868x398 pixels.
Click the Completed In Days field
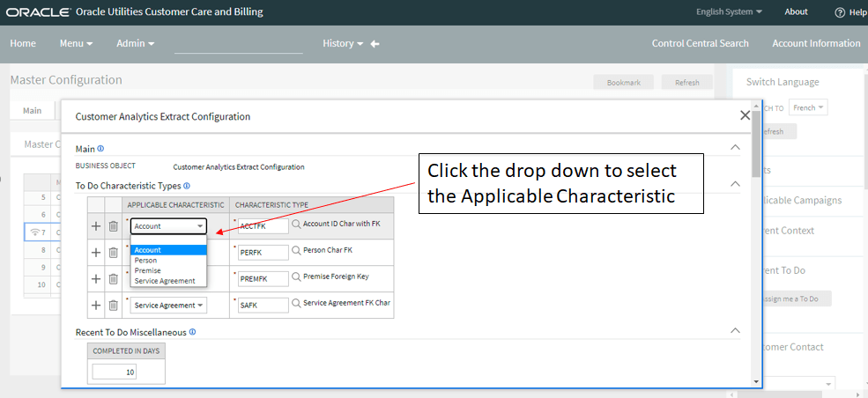pyautogui.click(x=115, y=372)
